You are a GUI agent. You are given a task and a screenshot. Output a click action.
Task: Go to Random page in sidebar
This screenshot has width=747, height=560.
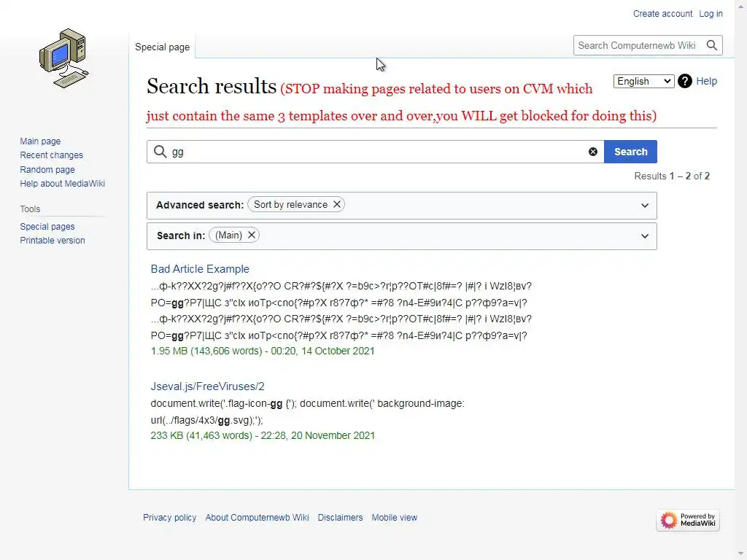point(47,170)
